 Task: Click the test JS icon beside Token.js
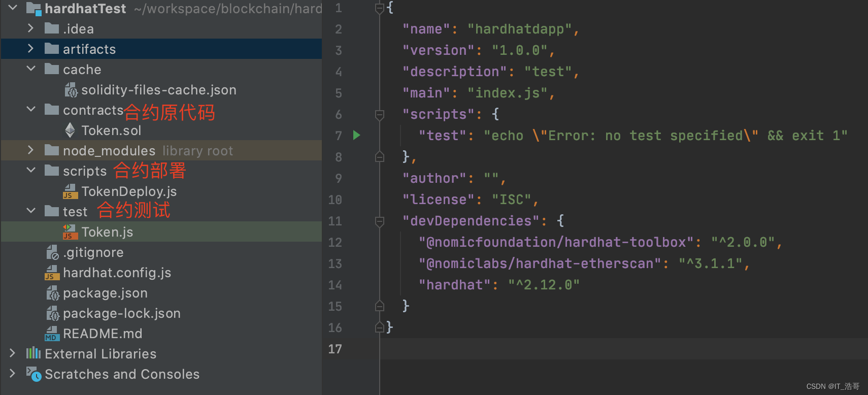click(x=70, y=232)
